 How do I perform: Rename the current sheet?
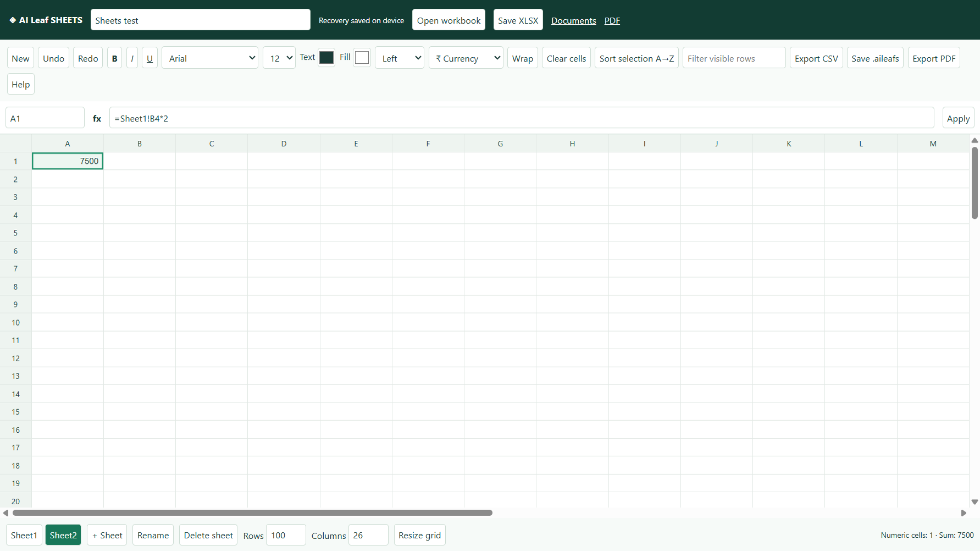point(153,535)
